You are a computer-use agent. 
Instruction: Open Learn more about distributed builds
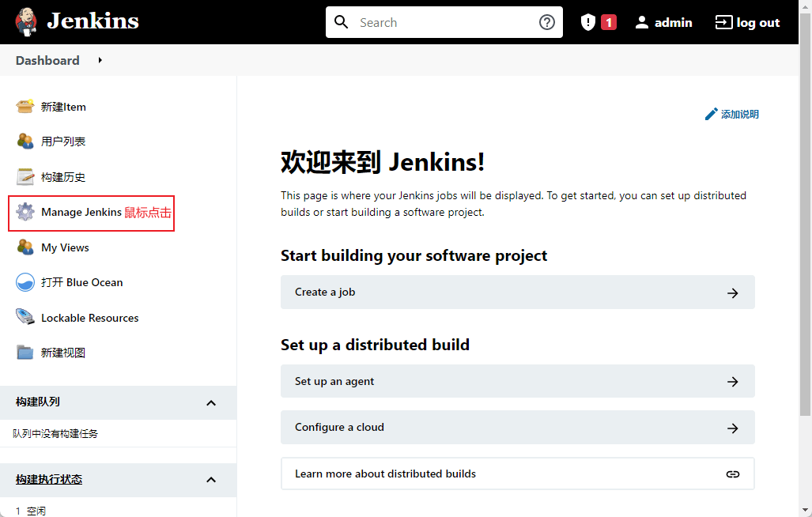tap(517, 474)
